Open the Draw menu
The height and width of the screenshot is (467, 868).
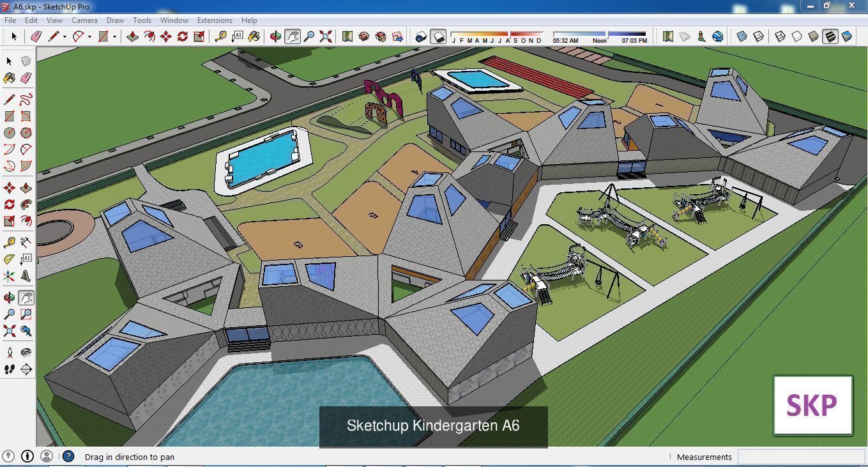tap(115, 20)
